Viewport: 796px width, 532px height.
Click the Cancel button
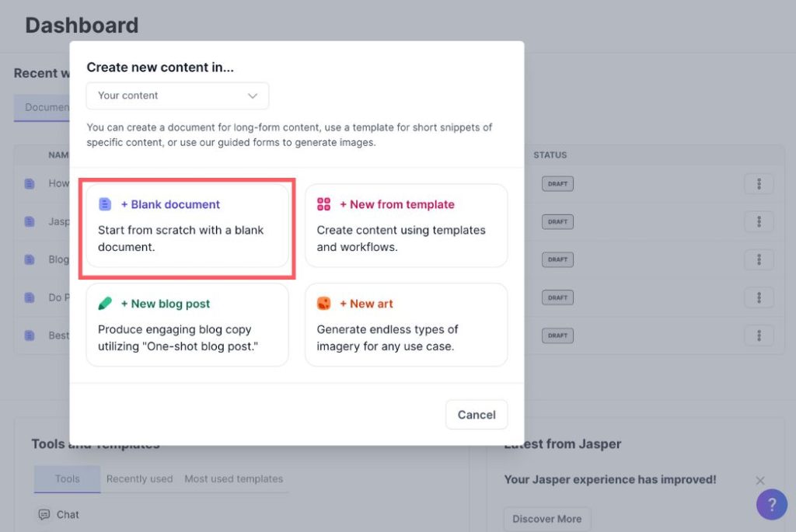click(477, 415)
